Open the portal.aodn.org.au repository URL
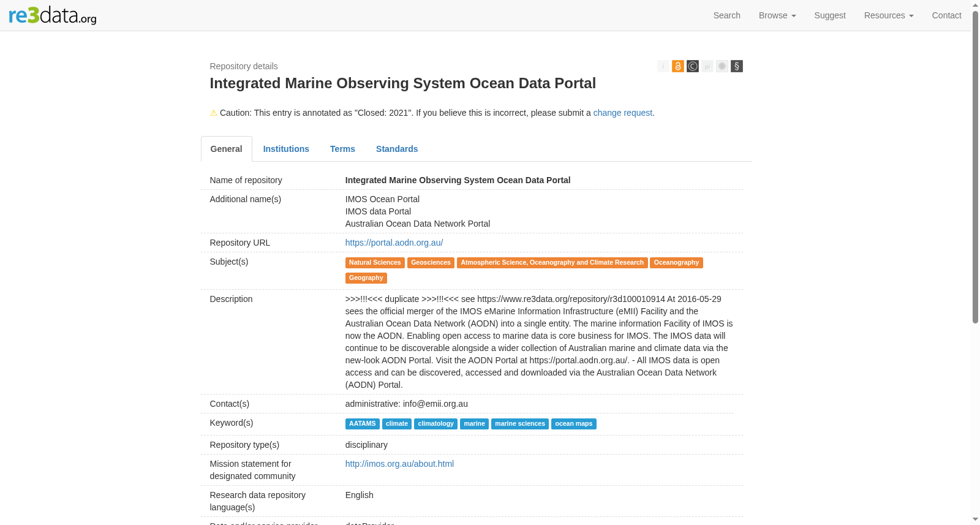Viewport: 980px width, 525px height. [394, 243]
